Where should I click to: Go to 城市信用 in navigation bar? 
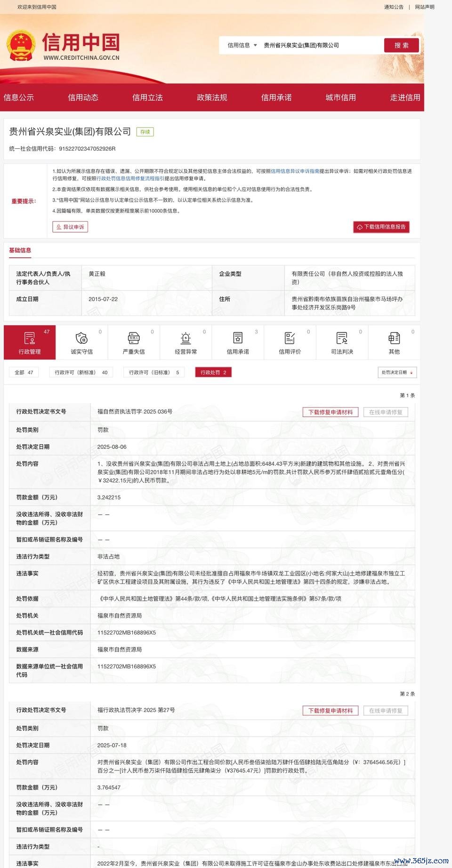pyautogui.click(x=340, y=97)
